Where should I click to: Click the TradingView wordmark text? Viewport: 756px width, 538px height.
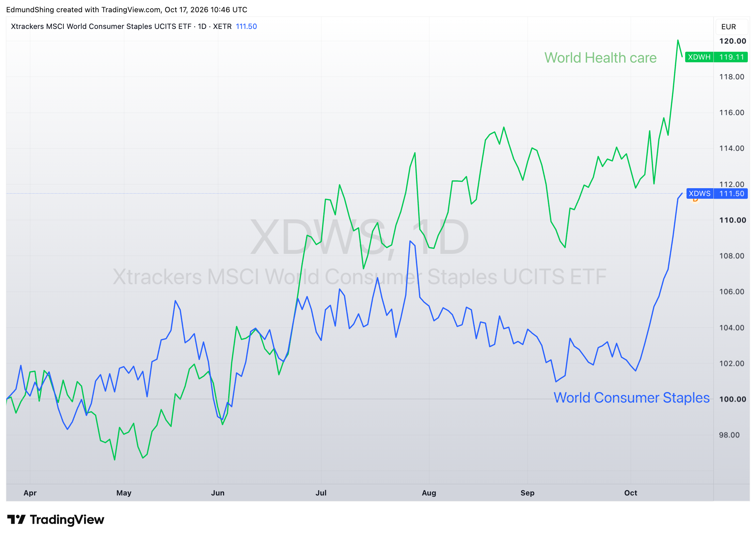tap(67, 520)
